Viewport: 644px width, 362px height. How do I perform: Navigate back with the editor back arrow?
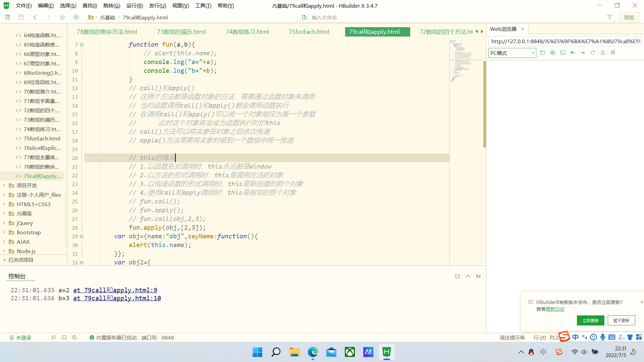35,17
